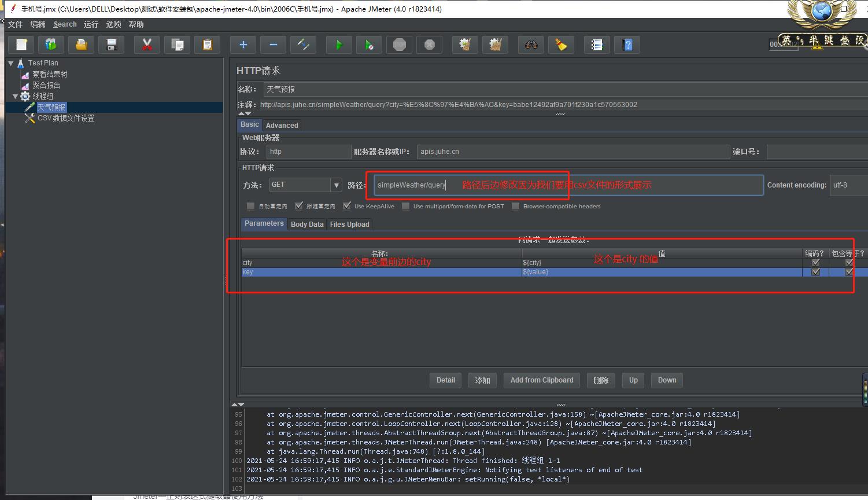
Task: Click the Content encoding utf-8 field
Action: point(848,185)
